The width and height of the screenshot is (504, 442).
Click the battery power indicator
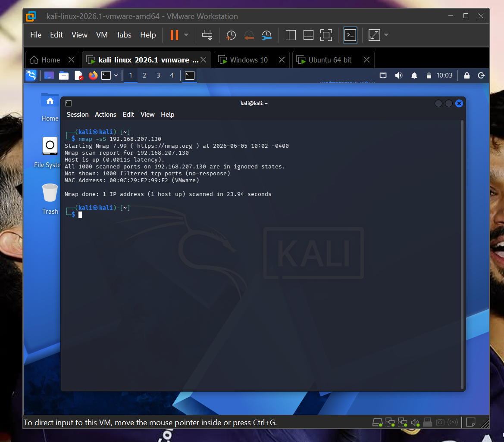[x=429, y=75]
